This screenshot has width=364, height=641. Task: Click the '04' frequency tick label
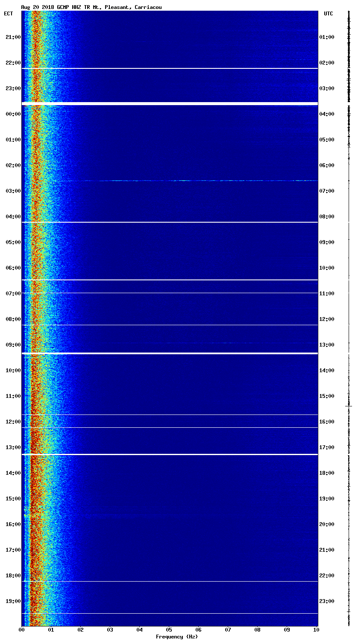pos(140,630)
